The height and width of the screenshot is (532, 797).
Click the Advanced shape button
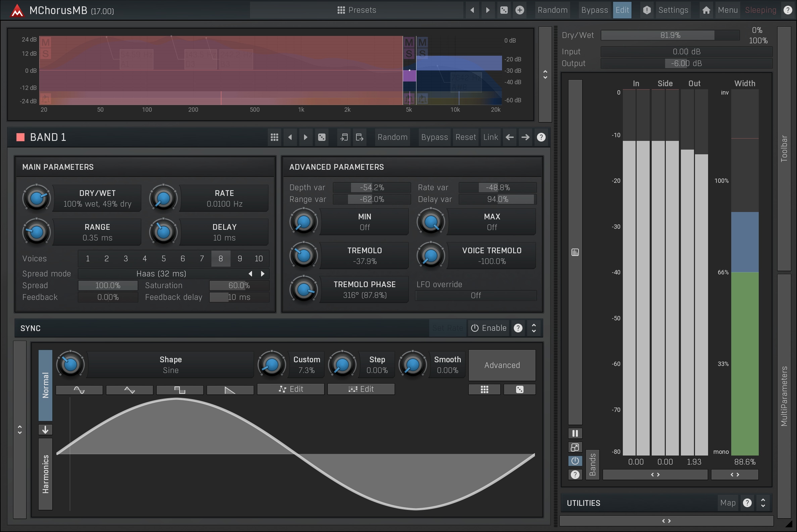[502, 365]
